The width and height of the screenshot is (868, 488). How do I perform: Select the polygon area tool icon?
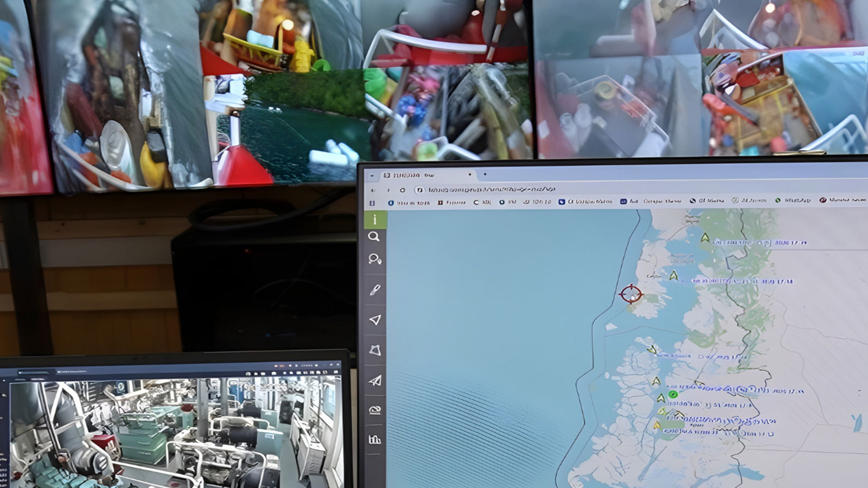click(375, 350)
